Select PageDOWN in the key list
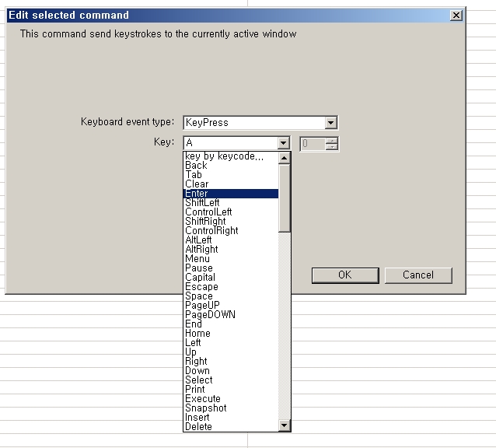 [x=231, y=315]
